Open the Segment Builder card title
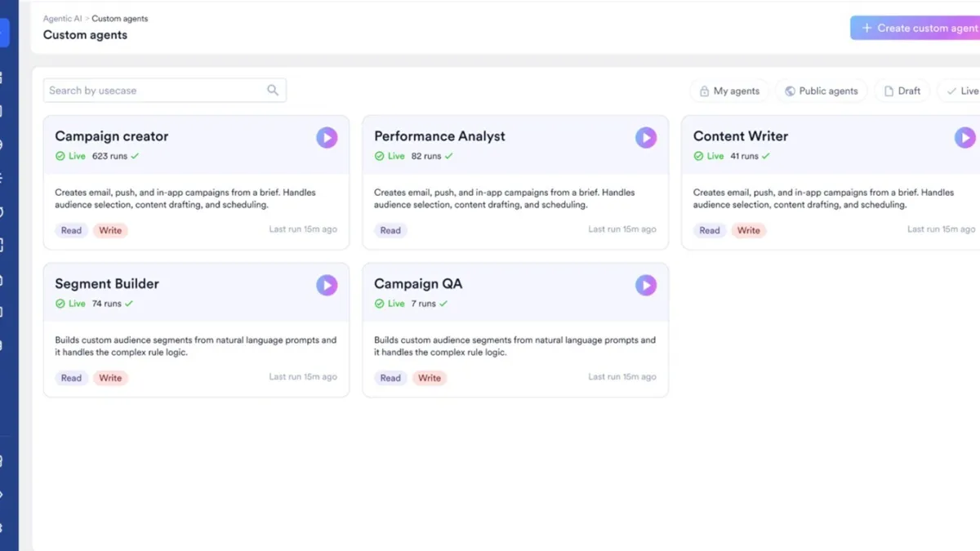Image resolution: width=980 pixels, height=551 pixels. coord(107,284)
